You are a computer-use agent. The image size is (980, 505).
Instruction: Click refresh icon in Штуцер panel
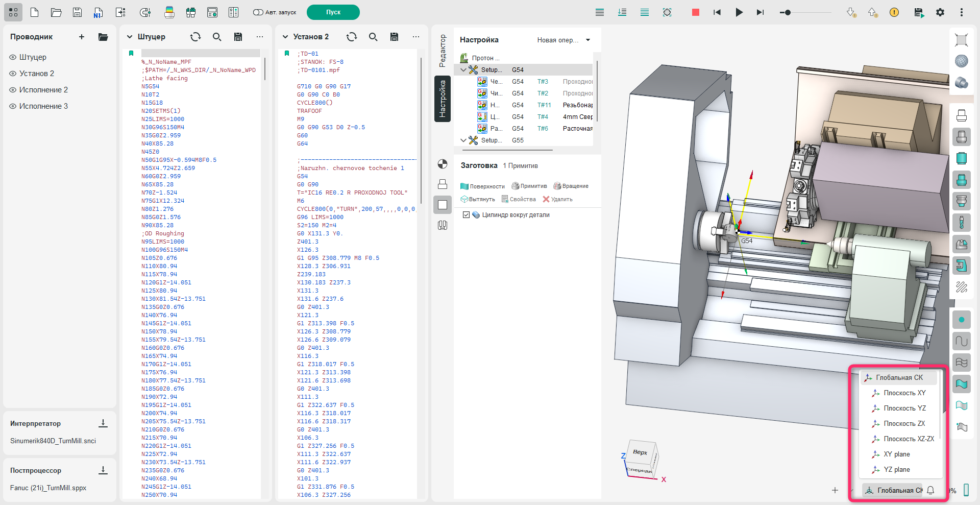(x=195, y=37)
